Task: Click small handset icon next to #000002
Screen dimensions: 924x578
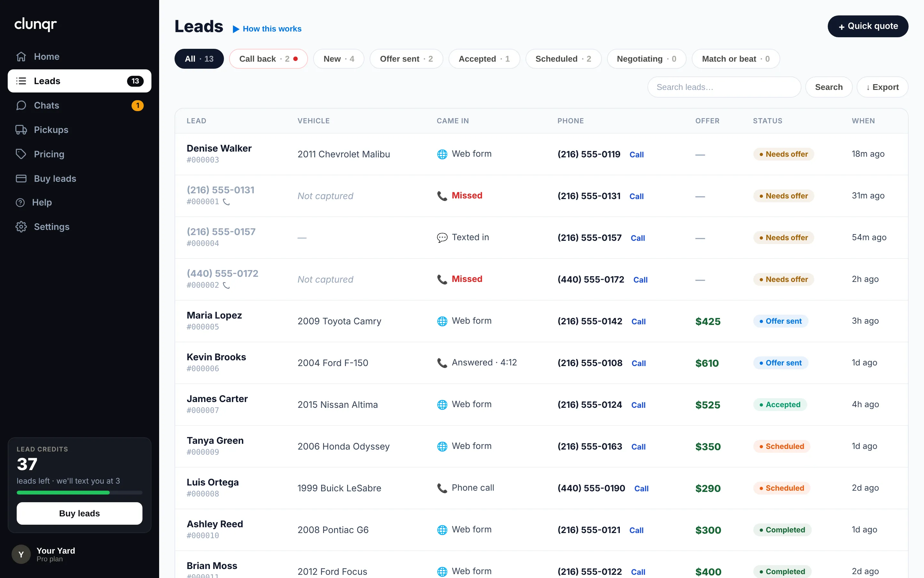Action: pos(227,285)
